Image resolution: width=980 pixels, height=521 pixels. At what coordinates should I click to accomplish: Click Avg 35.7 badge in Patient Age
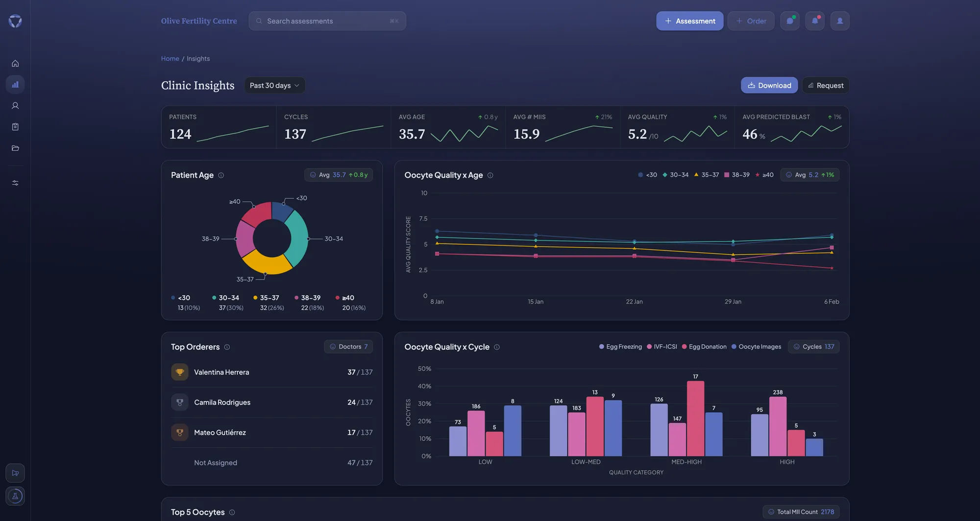pyautogui.click(x=339, y=175)
